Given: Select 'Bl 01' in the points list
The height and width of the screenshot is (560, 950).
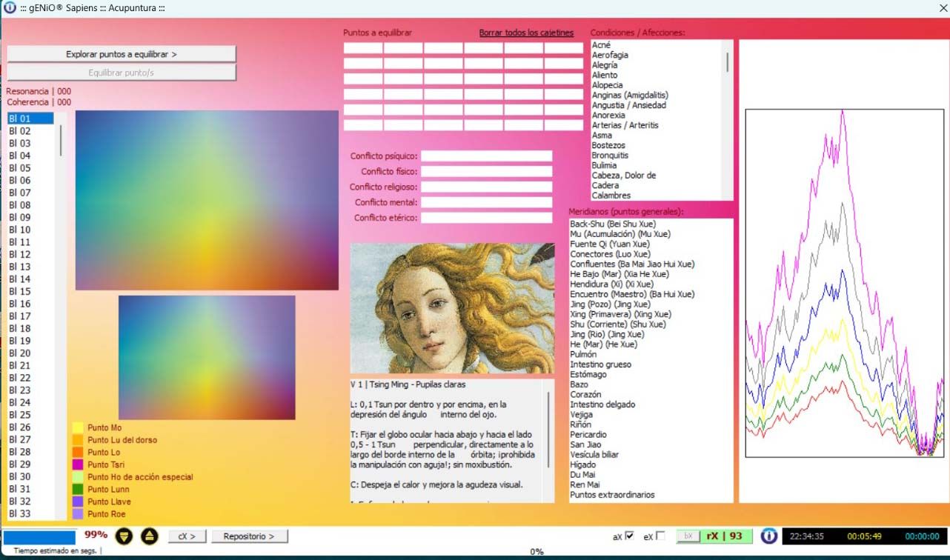Looking at the screenshot, I should click(30, 119).
